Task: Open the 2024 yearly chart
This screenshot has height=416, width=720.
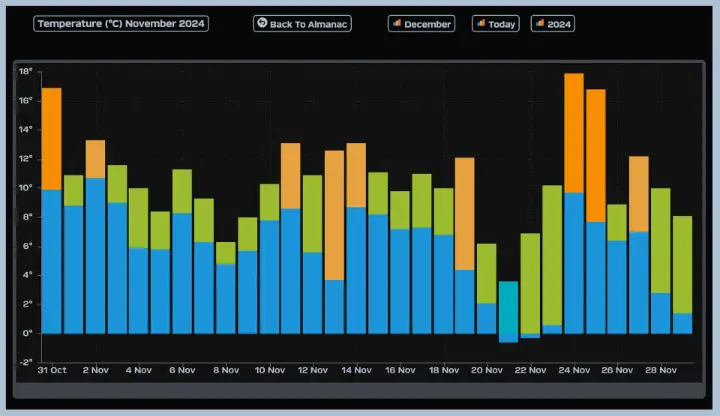Action: click(x=553, y=23)
